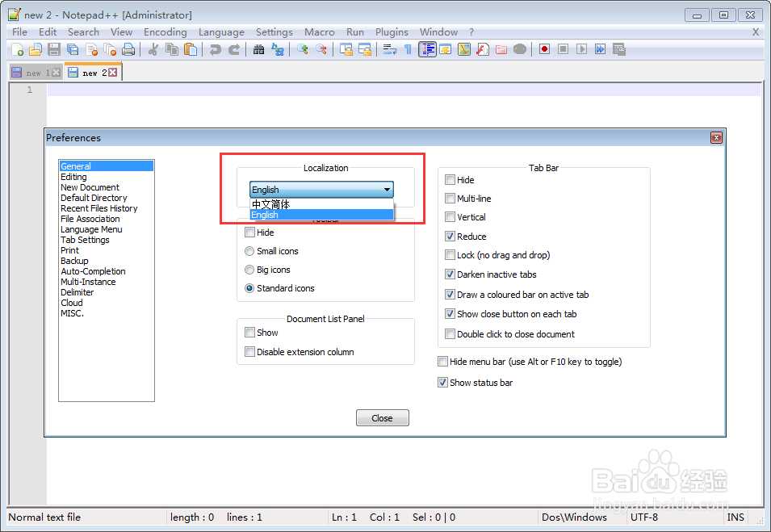Click the Copy toolbar icon
The width and height of the screenshot is (771, 532).
172,49
